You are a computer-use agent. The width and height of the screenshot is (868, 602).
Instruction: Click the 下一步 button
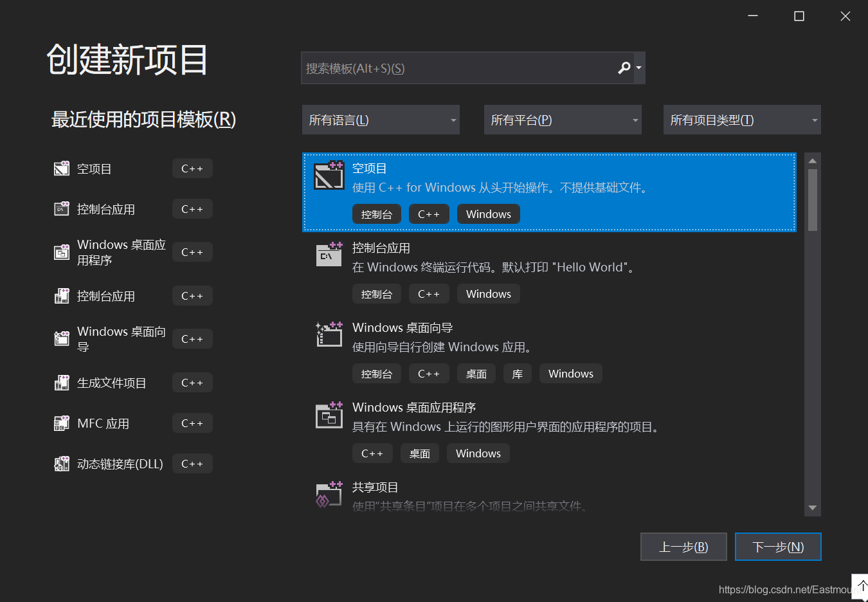pyautogui.click(x=778, y=546)
